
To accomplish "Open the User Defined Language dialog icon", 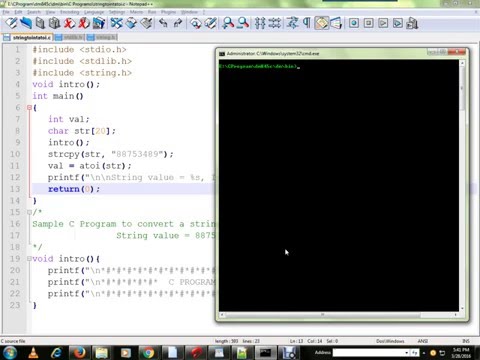I will pyautogui.click(x=336, y=23).
